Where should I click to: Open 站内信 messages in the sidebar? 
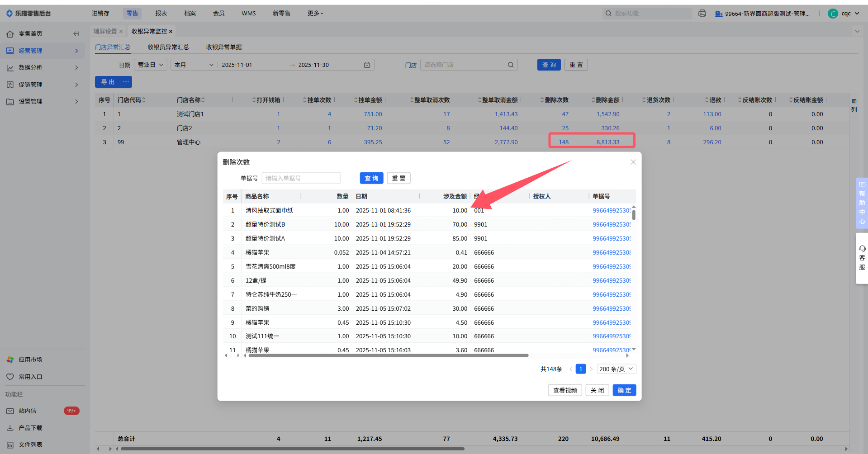point(28,411)
